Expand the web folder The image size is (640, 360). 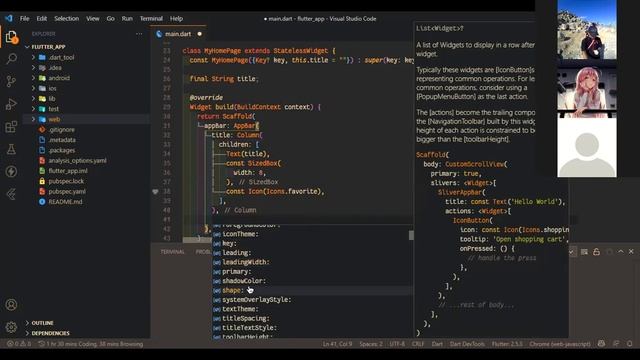[x=33, y=119]
